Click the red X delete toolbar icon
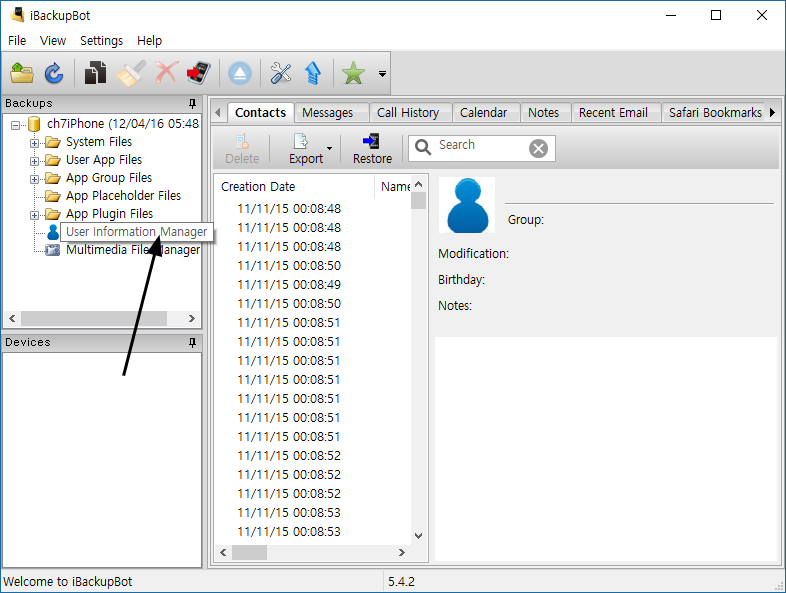Image resolution: width=786 pixels, height=593 pixels. coord(166,73)
